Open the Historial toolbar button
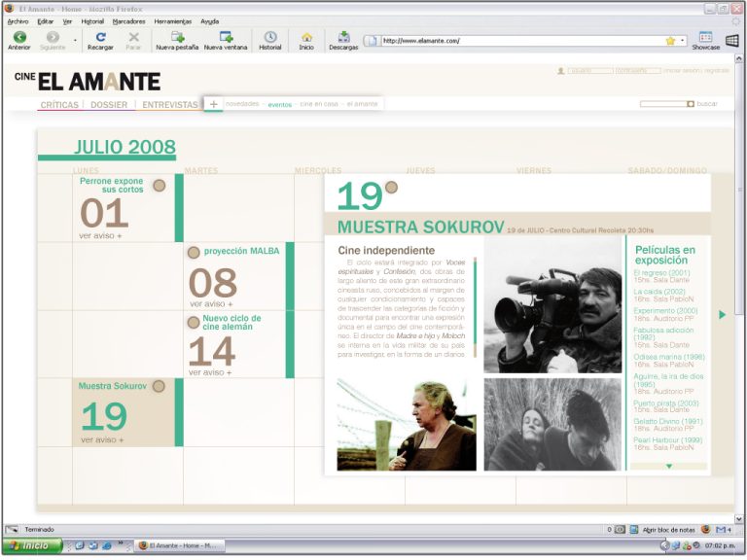The height and width of the screenshot is (560, 747). (270, 41)
